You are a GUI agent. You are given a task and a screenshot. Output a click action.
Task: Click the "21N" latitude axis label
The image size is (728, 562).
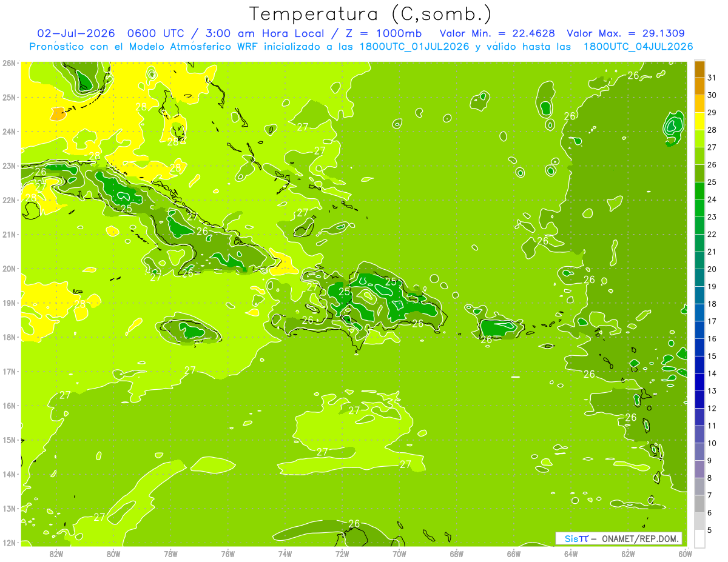[8, 234]
